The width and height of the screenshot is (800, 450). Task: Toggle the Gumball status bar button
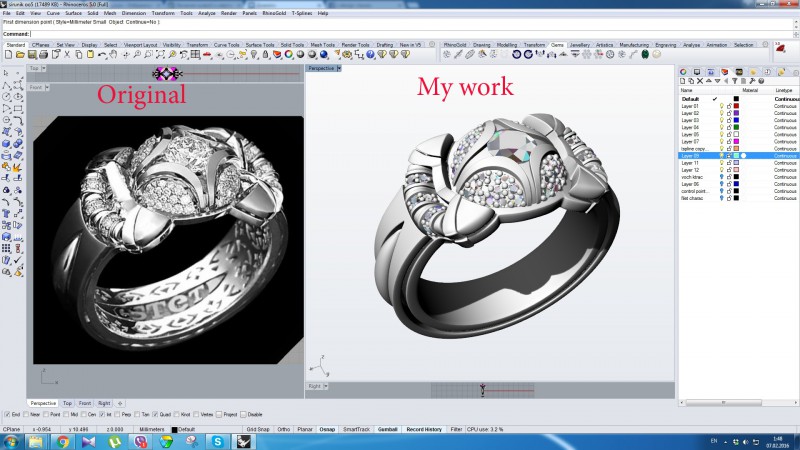(388, 430)
